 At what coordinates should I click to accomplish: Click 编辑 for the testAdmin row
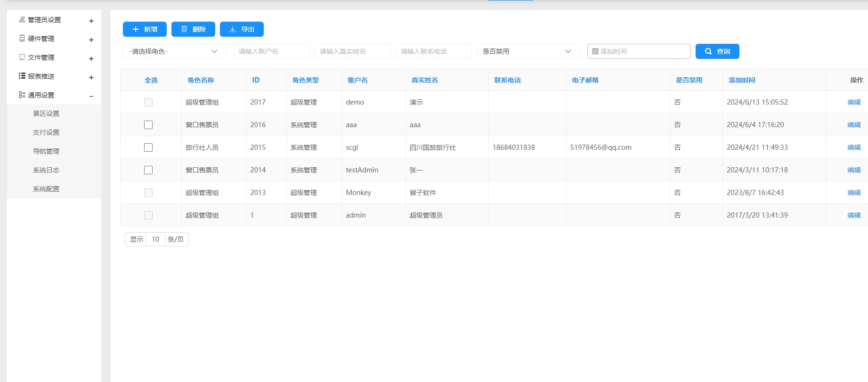pos(854,170)
